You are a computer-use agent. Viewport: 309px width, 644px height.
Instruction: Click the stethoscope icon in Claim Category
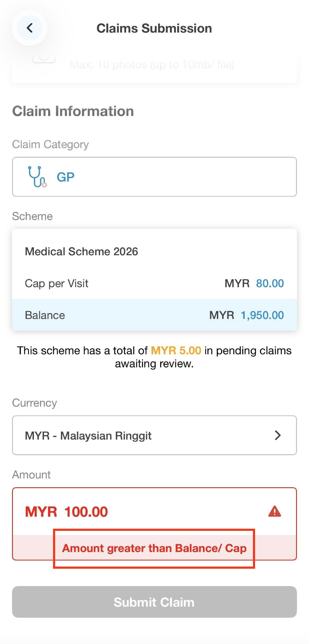click(37, 176)
